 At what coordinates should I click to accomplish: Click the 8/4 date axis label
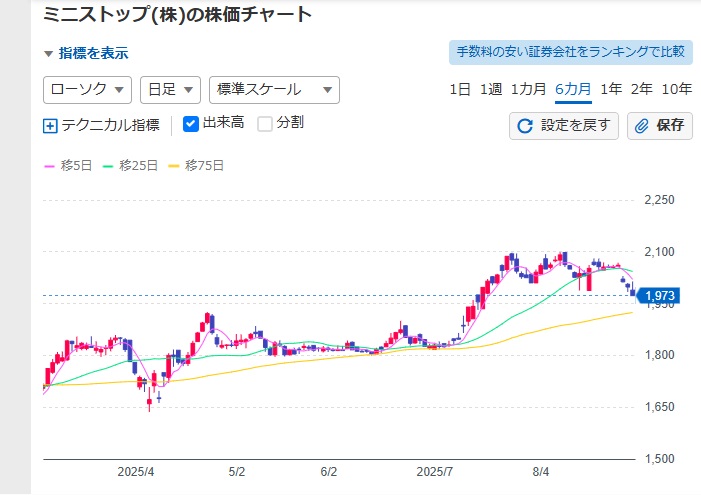click(x=541, y=472)
